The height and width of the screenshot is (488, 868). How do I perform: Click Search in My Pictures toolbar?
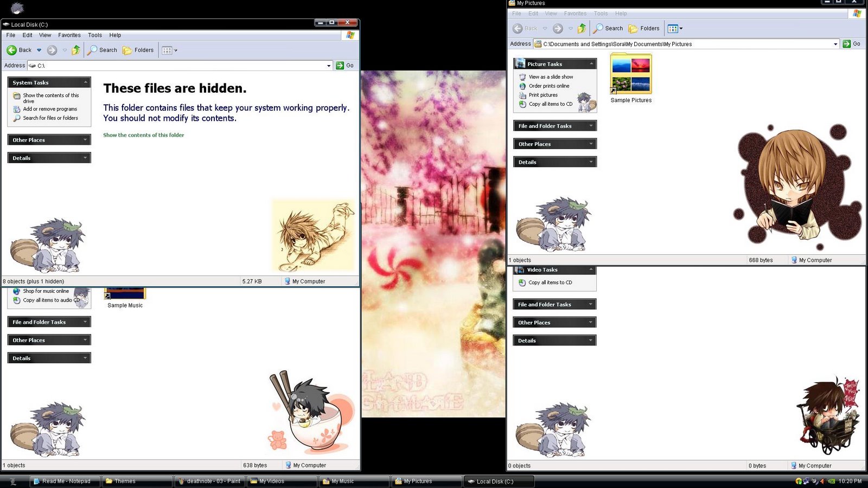(x=608, y=28)
